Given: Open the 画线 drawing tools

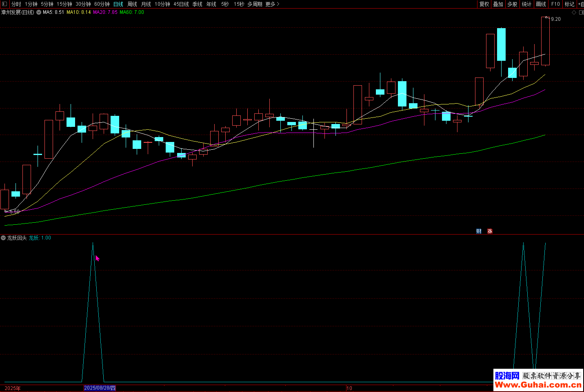Looking at the screenshot, I should [541, 4].
